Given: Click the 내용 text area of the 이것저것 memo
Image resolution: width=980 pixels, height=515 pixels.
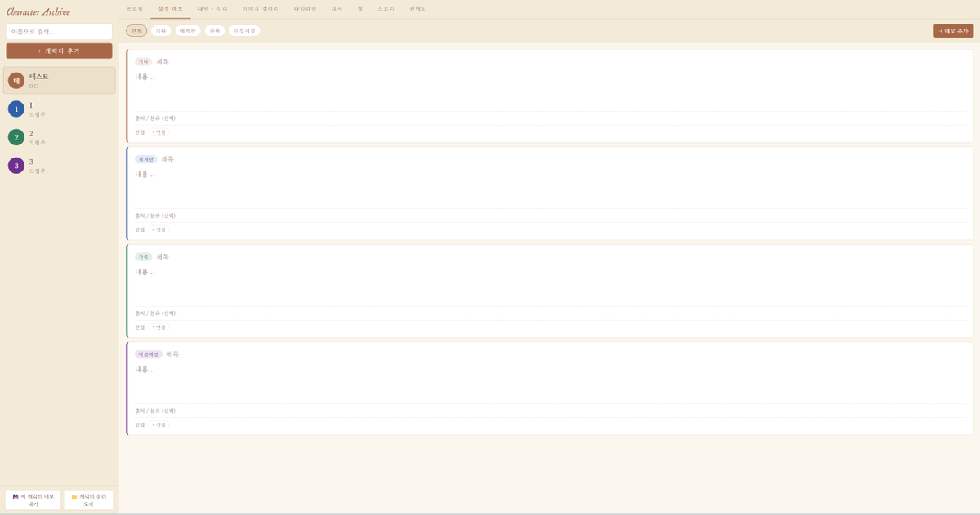Looking at the screenshot, I should coord(550,381).
